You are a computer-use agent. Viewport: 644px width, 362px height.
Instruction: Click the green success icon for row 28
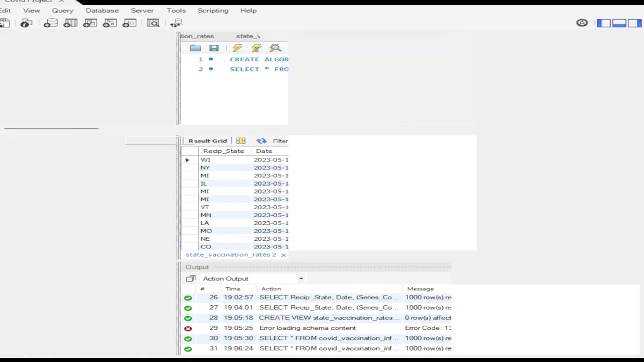[188, 318]
